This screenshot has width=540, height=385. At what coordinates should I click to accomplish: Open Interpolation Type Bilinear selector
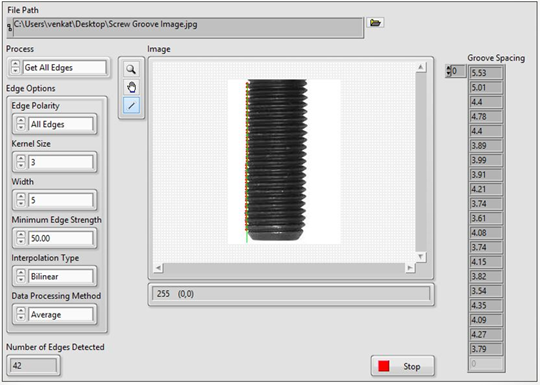pyautogui.click(x=61, y=276)
